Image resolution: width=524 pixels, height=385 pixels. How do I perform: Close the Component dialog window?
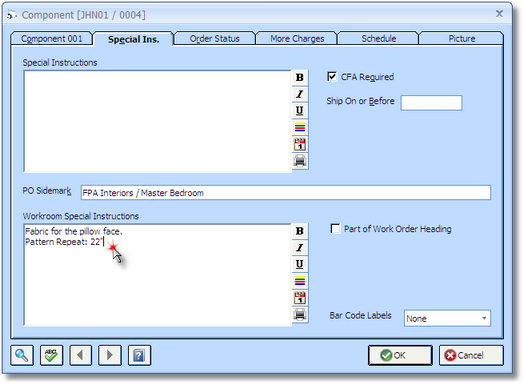[499, 14]
